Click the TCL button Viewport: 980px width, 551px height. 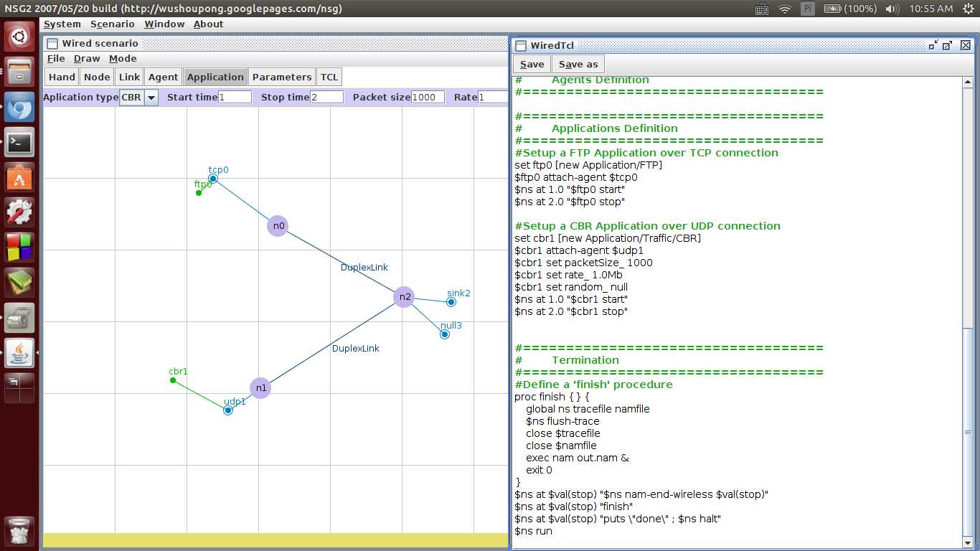329,77
